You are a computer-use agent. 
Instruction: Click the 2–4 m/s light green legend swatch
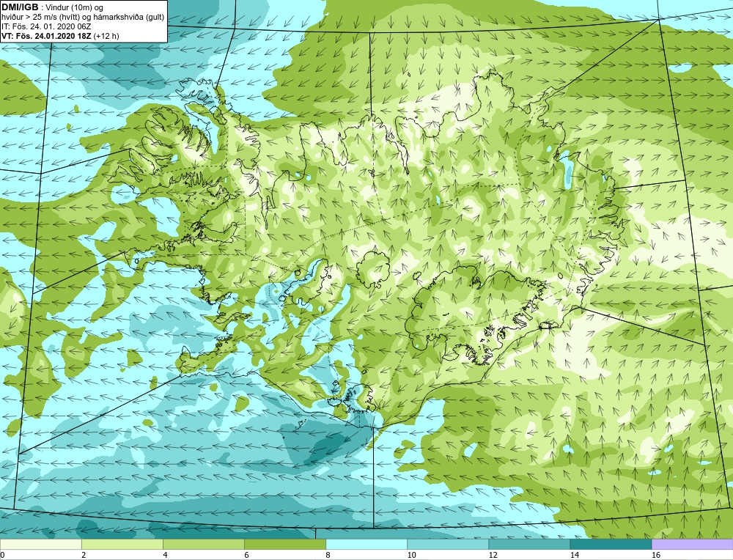[122, 544]
